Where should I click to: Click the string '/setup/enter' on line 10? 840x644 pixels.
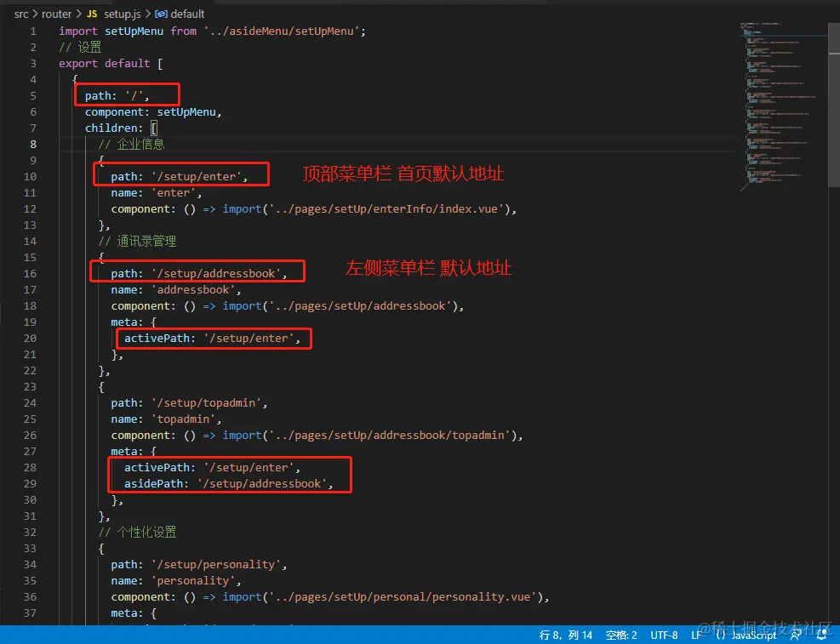(197, 177)
